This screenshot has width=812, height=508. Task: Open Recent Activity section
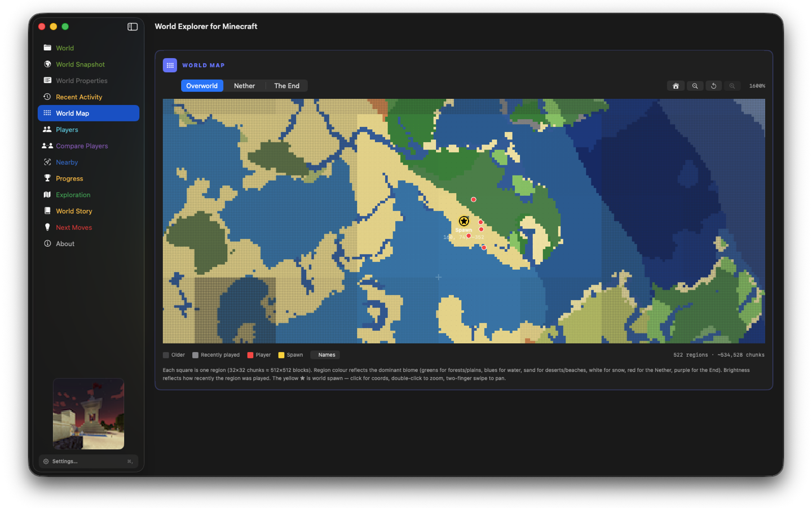[x=89, y=97]
